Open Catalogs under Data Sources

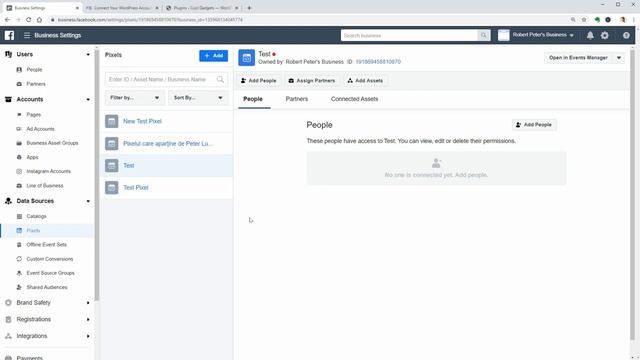36,216
